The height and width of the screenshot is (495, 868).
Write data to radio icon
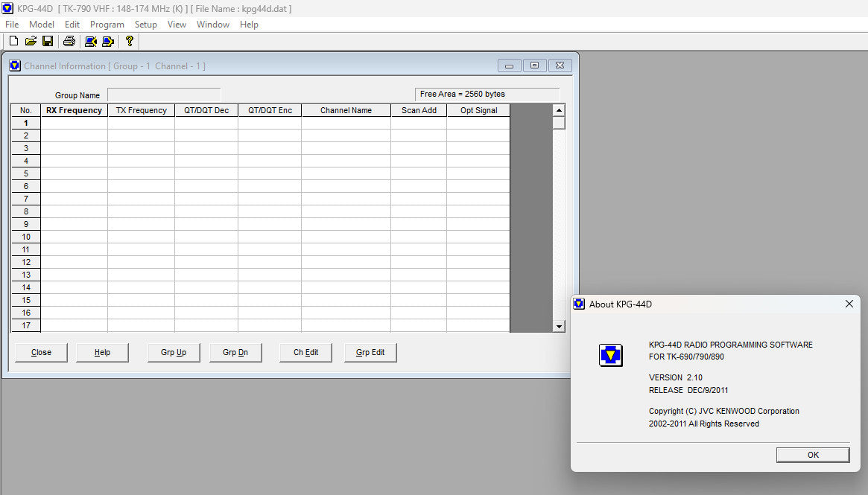click(x=108, y=41)
